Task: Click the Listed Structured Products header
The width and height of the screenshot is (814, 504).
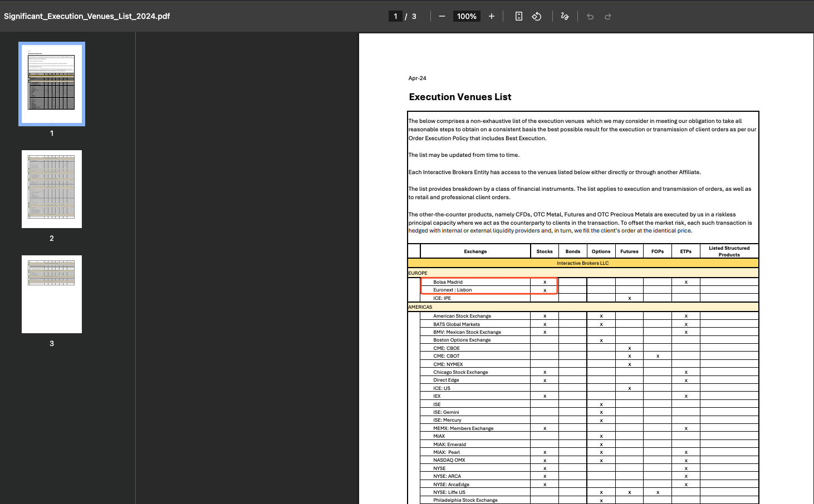Action: pos(729,251)
